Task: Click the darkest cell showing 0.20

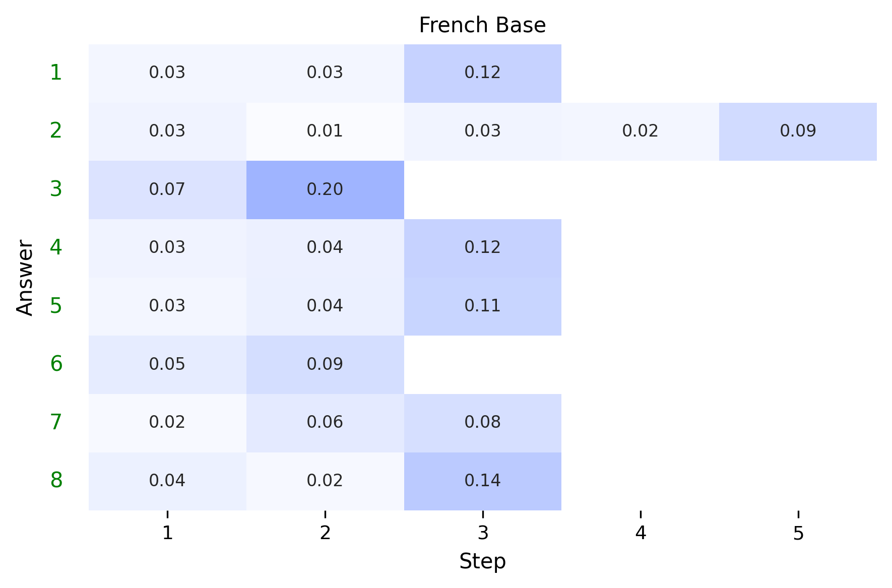Action: [x=325, y=189]
